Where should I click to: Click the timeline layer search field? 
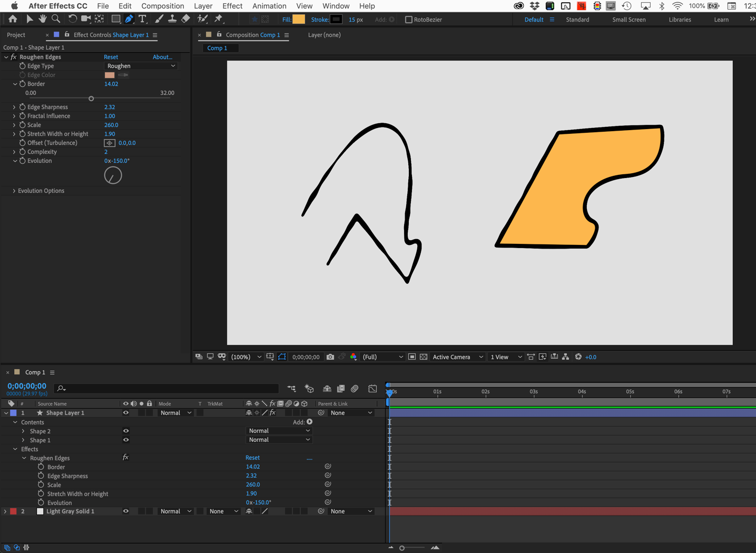point(169,389)
